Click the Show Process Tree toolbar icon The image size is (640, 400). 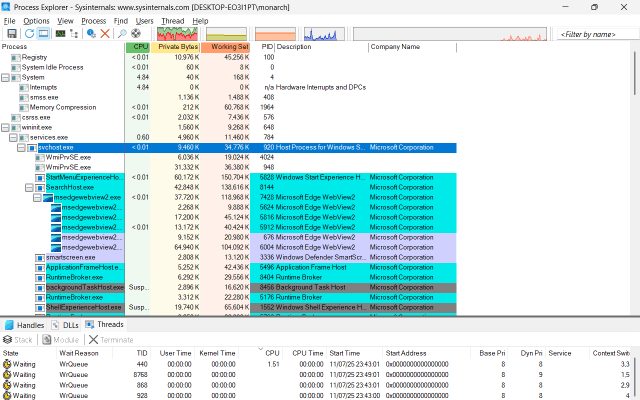click(x=74, y=33)
